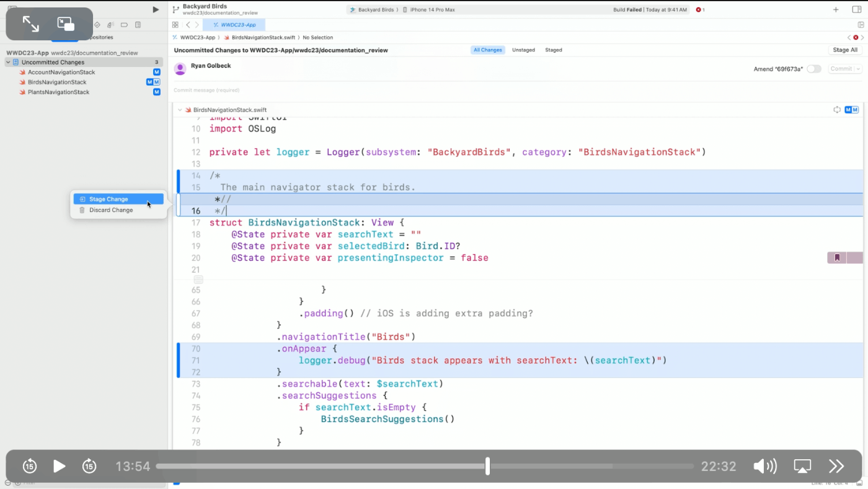Open the test navigator diamond icon
868x489 pixels.
pos(97,25)
